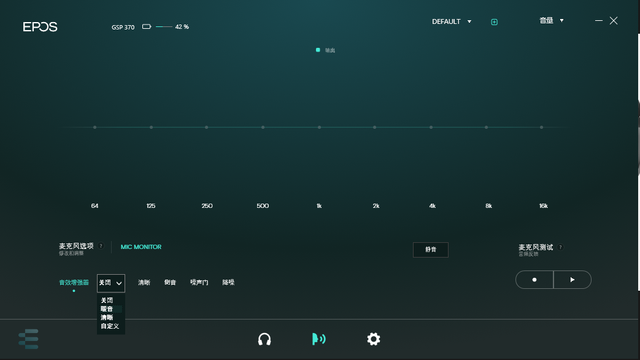
Task: Click the 16k equalizer point
Action: 542,127
